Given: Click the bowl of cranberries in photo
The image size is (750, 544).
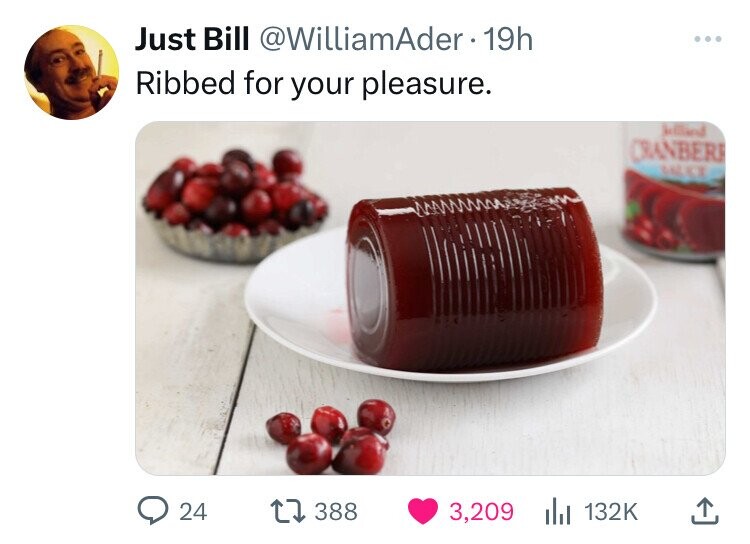Looking at the screenshot, I should tap(234, 206).
